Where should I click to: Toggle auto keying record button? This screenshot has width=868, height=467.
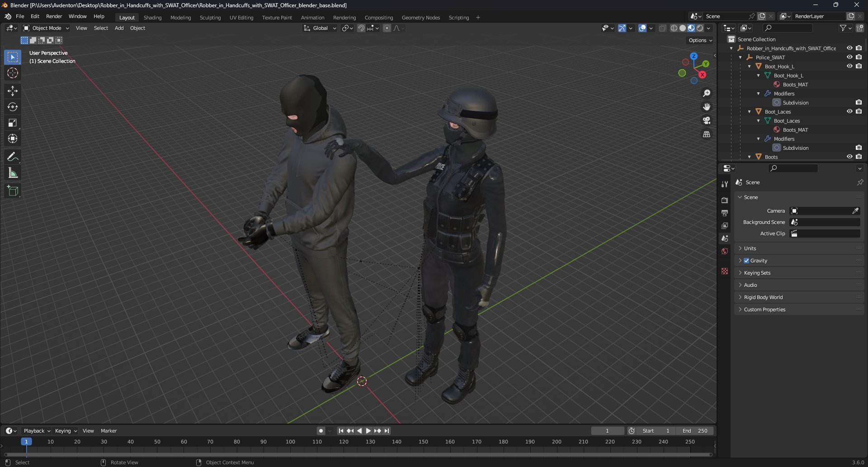point(321,431)
